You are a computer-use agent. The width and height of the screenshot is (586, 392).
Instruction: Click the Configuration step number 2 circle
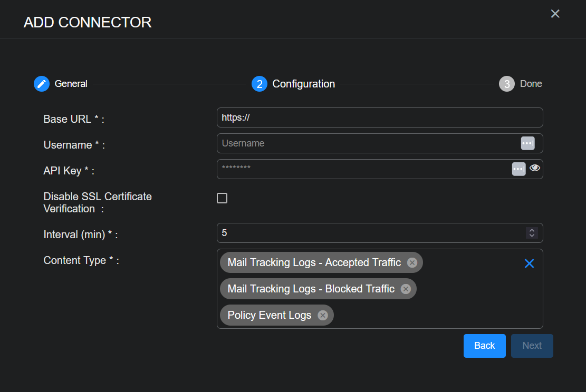click(x=260, y=84)
